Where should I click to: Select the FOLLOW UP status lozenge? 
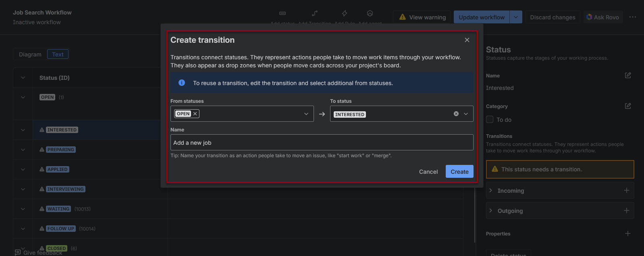61,229
